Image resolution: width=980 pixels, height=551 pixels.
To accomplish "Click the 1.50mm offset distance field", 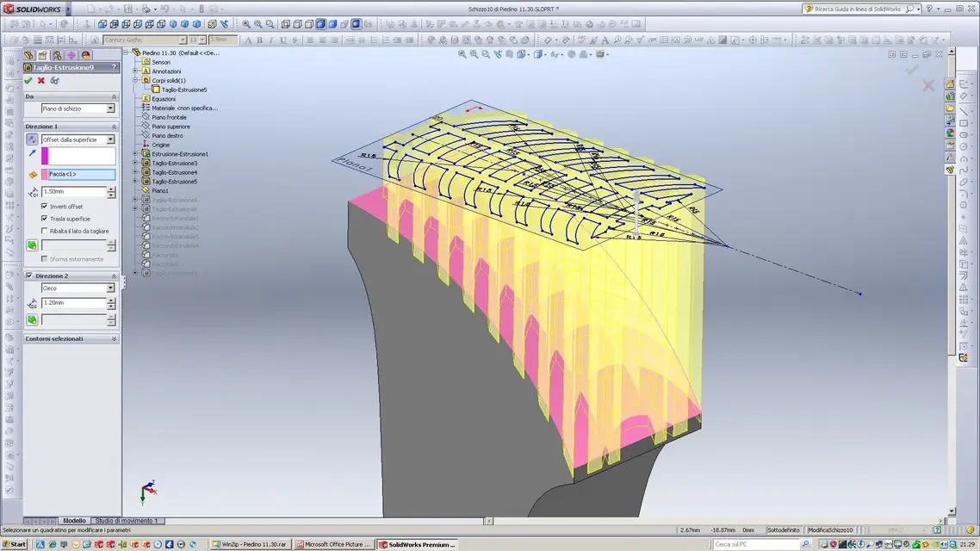I will pyautogui.click(x=74, y=192).
